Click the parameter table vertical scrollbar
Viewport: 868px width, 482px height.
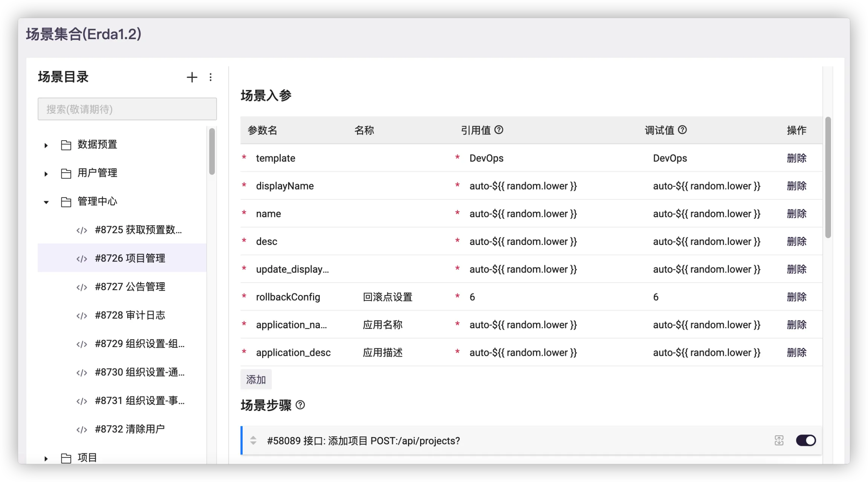[x=828, y=177]
